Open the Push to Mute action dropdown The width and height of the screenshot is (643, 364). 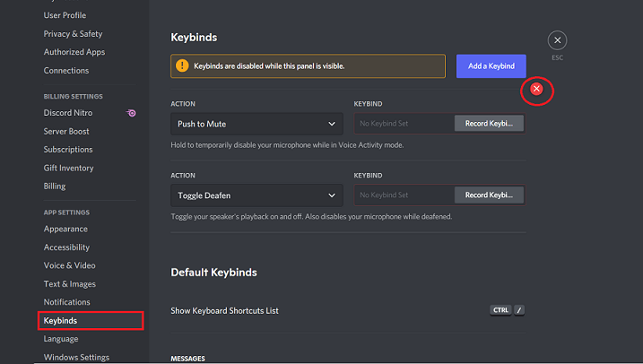[256, 124]
